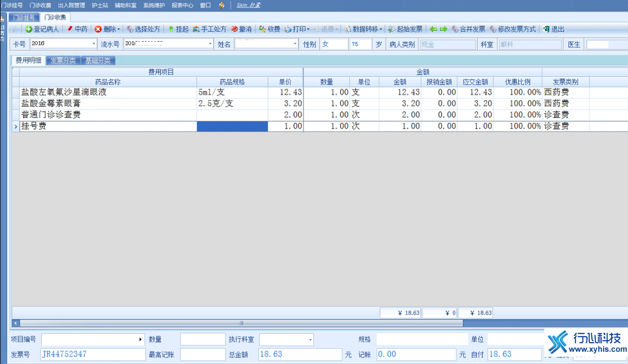Open the 出入院管理 menu
This screenshot has width=628, height=364.
tap(71, 5)
